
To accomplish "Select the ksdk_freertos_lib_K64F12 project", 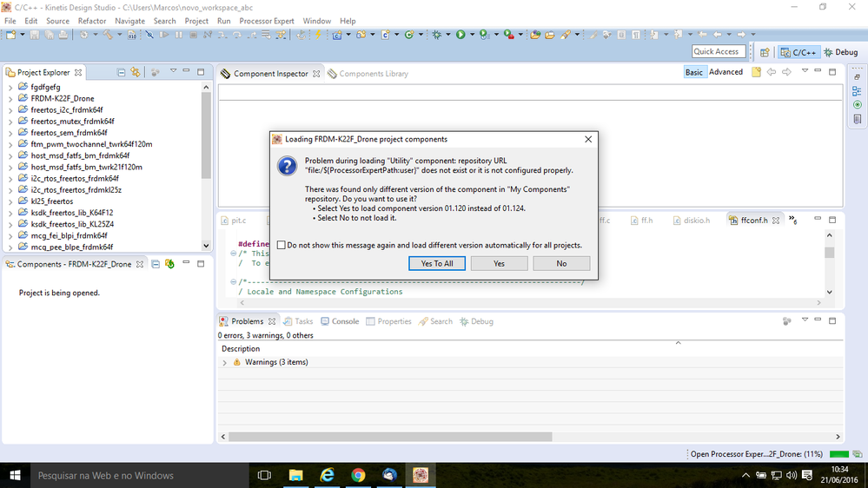I will point(72,213).
